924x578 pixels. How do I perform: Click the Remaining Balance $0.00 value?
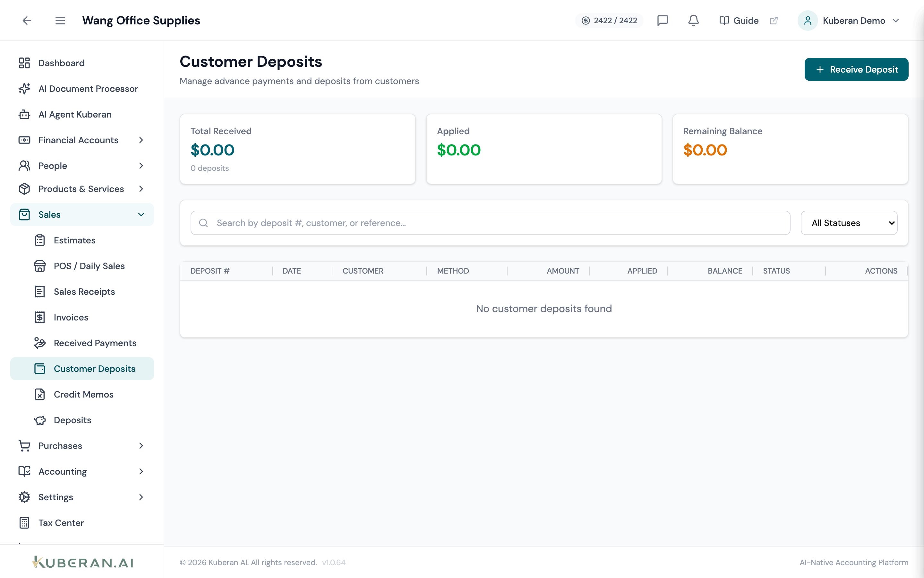tap(705, 150)
